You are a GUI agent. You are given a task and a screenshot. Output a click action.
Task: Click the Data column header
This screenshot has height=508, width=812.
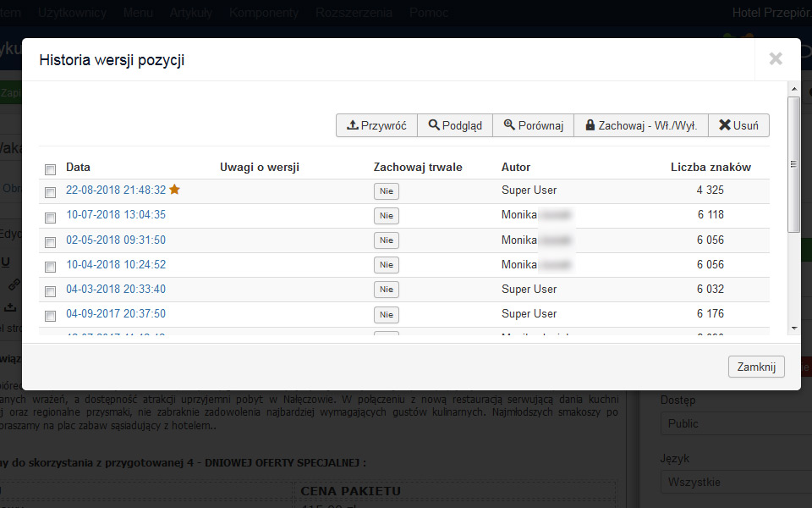78,167
